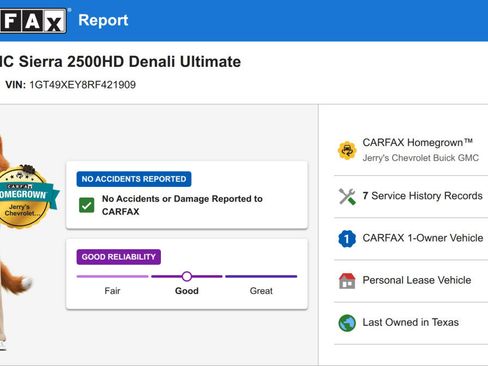This screenshot has height=366, width=488.
Task: Click the green checkmark box for no accidents
Action: click(87, 205)
